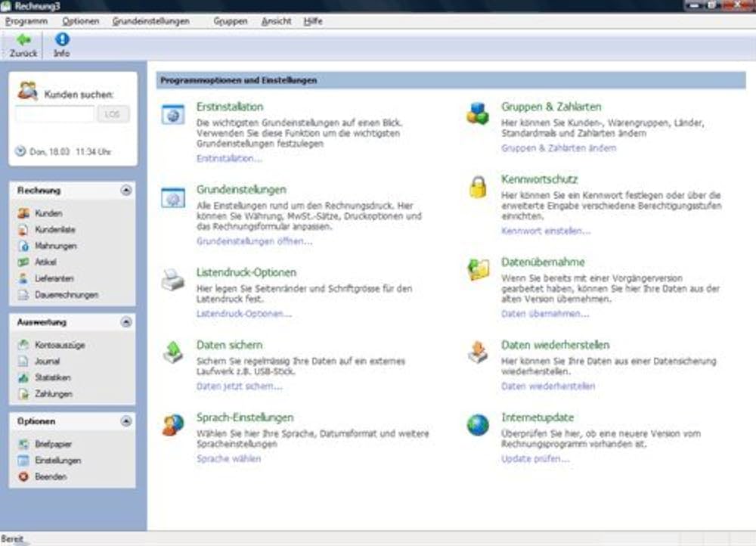756x546 pixels.
Task: Open the Grundeinstellungen menu in menu bar
Action: (x=151, y=21)
